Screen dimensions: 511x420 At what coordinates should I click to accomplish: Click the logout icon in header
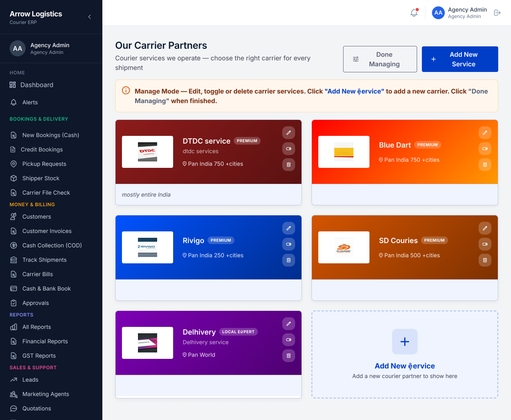497,13
